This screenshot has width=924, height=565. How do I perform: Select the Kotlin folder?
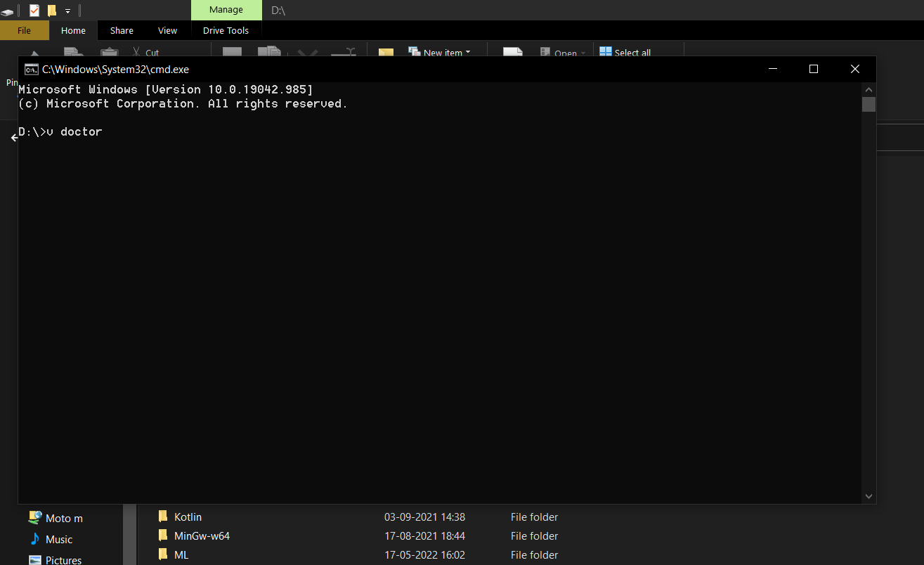(188, 517)
